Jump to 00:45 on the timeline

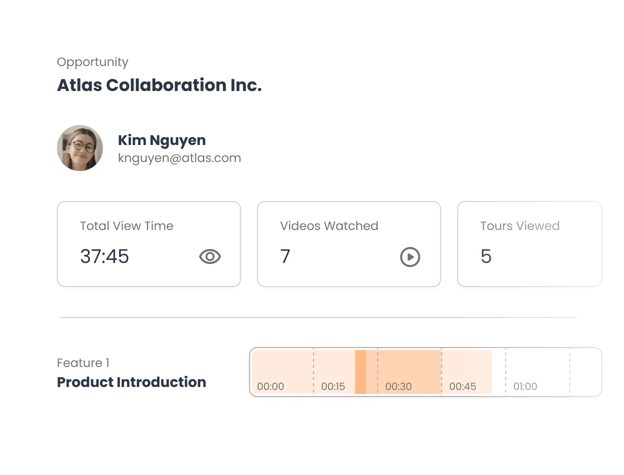[x=463, y=386]
